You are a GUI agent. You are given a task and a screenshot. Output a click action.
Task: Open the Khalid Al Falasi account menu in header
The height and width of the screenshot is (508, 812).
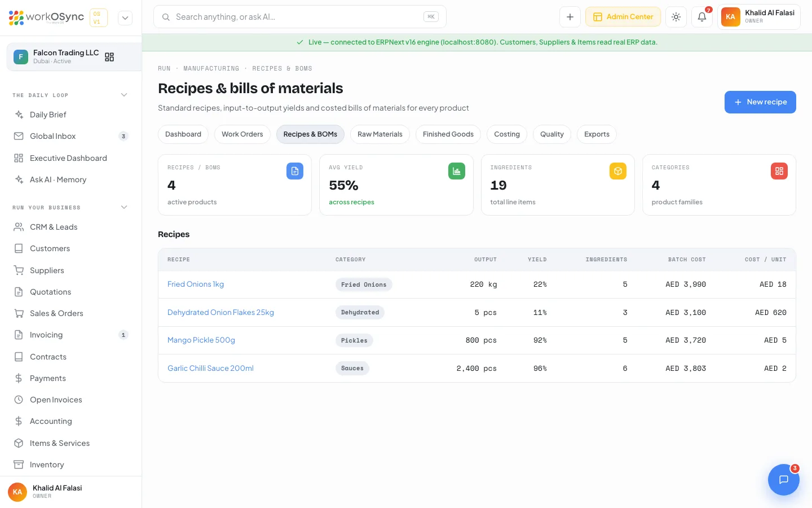point(759,17)
